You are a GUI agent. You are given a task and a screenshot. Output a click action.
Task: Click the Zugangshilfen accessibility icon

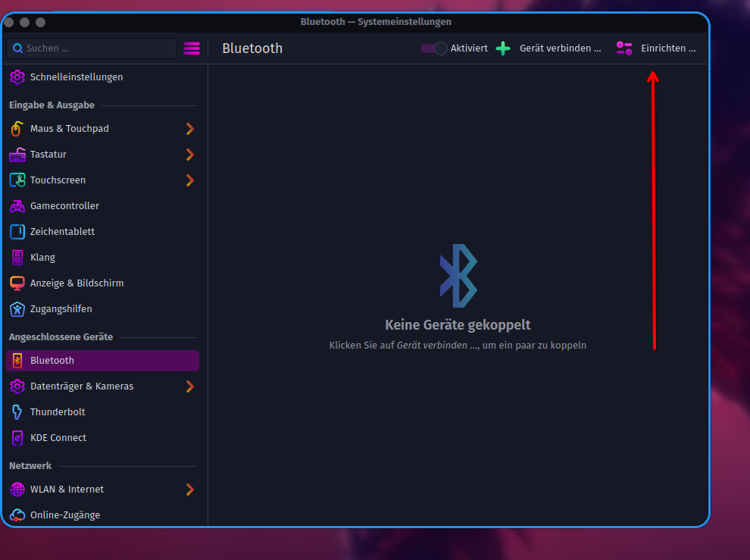pos(17,309)
